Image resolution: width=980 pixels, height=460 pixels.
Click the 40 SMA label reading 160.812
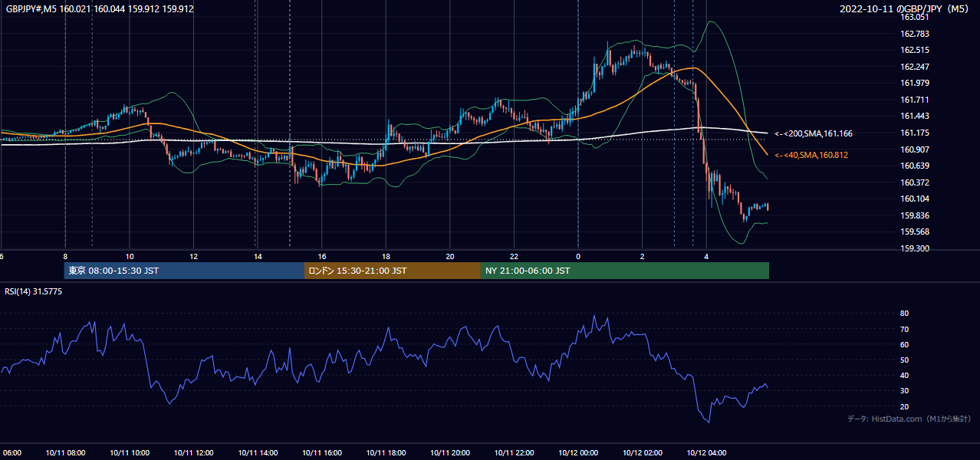point(812,155)
